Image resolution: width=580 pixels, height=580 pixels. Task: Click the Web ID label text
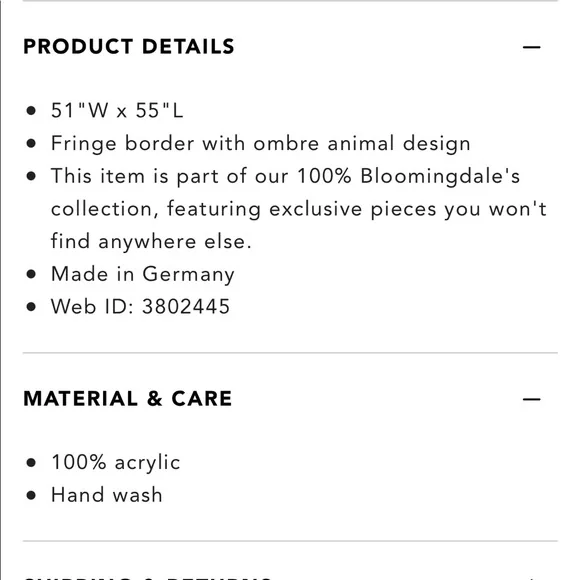pyautogui.click(x=92, y=307)
